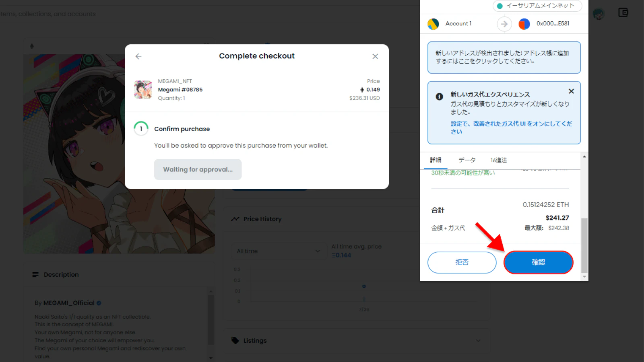Click the Description lines icon
The height and width of the screenshot is (362, 644).
[x=35, y=275]
